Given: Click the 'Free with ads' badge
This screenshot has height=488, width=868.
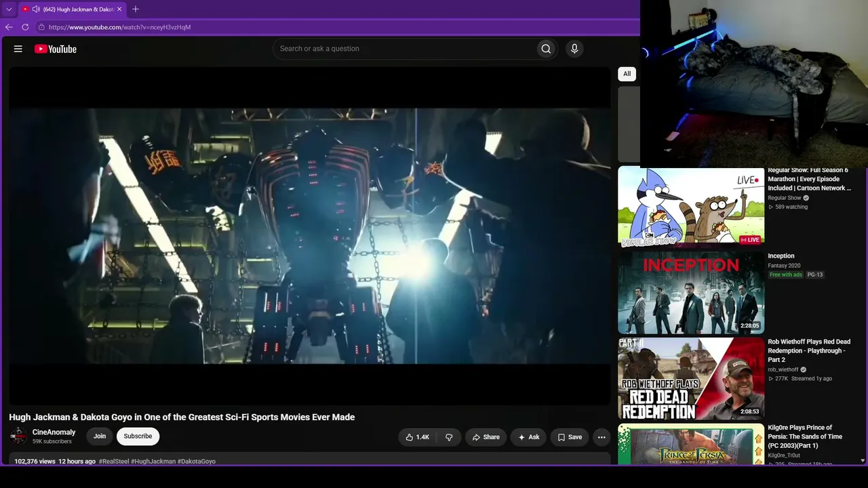Looking at the screenshot, I should [786, 274].
